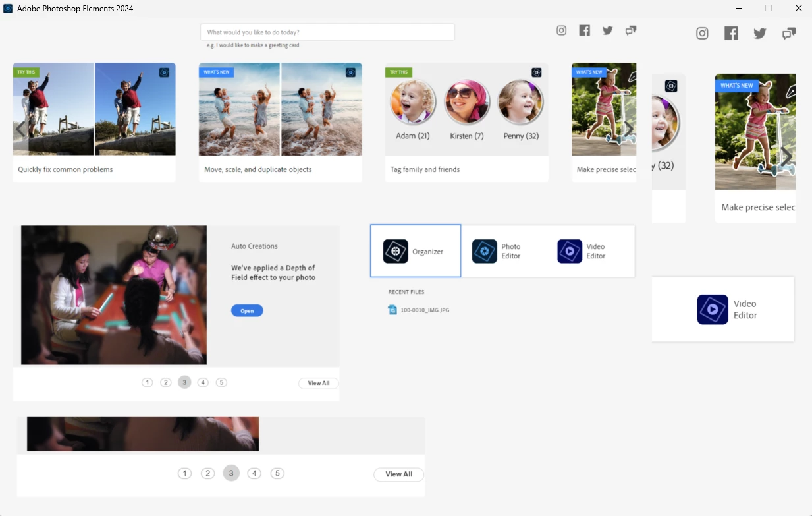Select page 2 in the enlarged bottom pager
This screenshot has height=516, width=812.
pos(208,473)
